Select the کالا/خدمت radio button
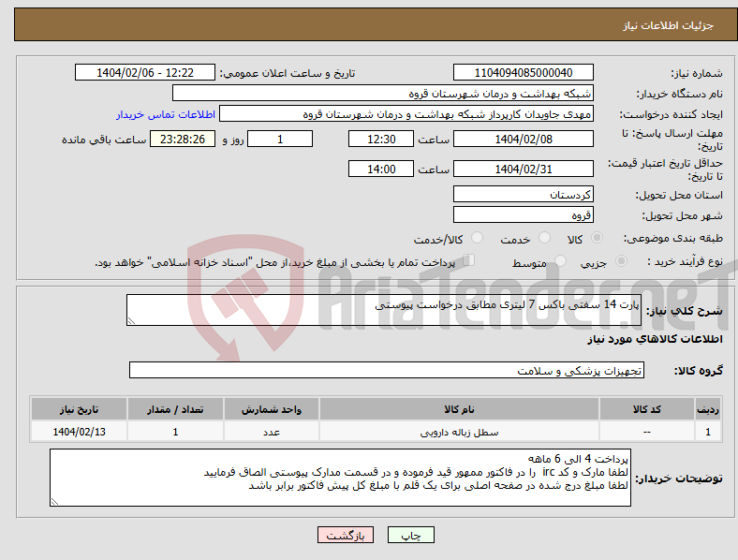This screenshot has width=738, height=560. click(478, 238)
